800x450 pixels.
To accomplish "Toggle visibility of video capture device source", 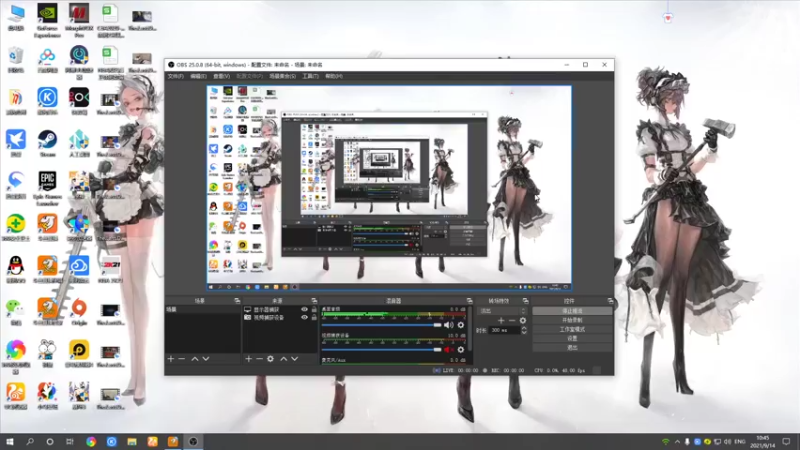I will (x=305, y=317).
